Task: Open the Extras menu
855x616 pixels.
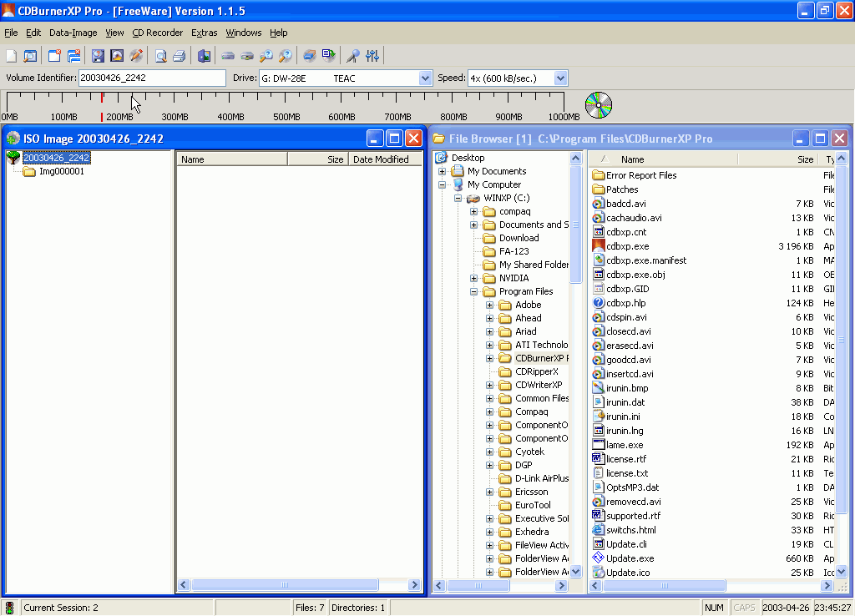Action: (204, 33)
